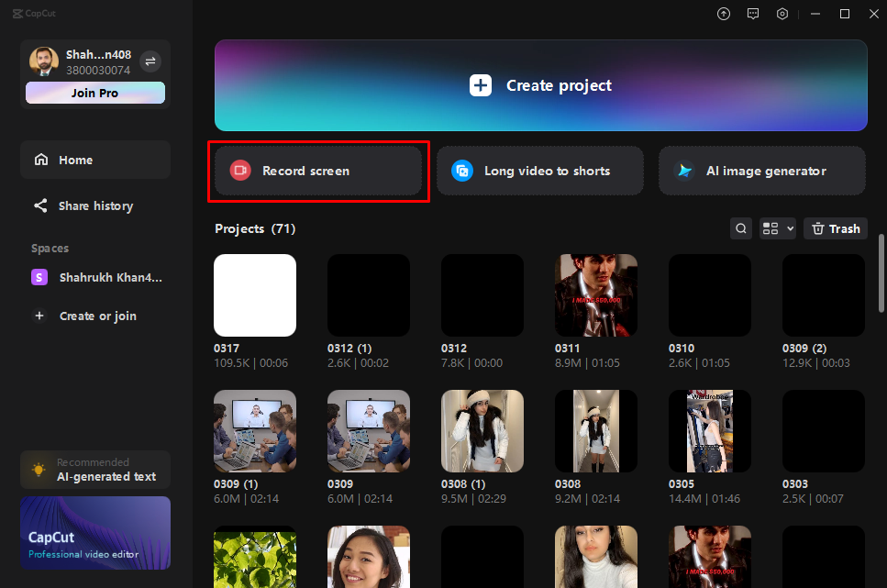Click the user ID 3800030074
The height and width of the screenshot is (588, 887).
point(98,71)
